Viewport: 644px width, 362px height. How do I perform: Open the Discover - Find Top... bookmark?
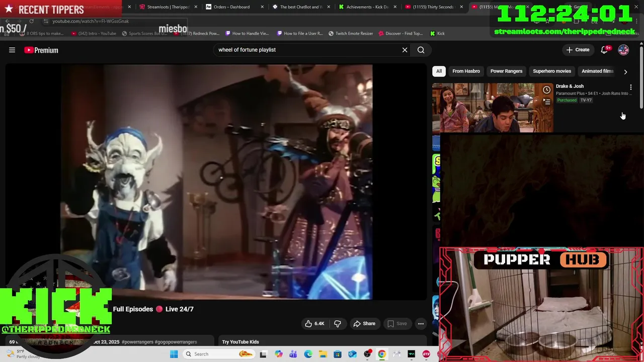(x=400, y=33)
